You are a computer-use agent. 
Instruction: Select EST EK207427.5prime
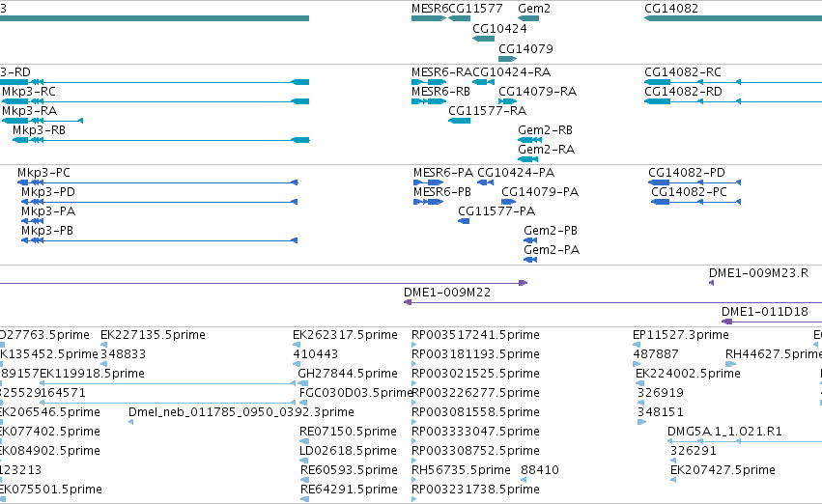[723, 470]
